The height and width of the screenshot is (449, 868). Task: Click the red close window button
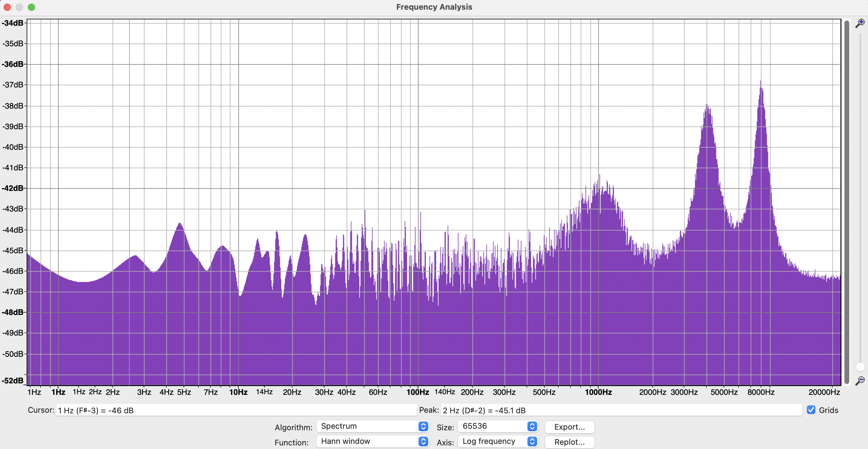7,7
